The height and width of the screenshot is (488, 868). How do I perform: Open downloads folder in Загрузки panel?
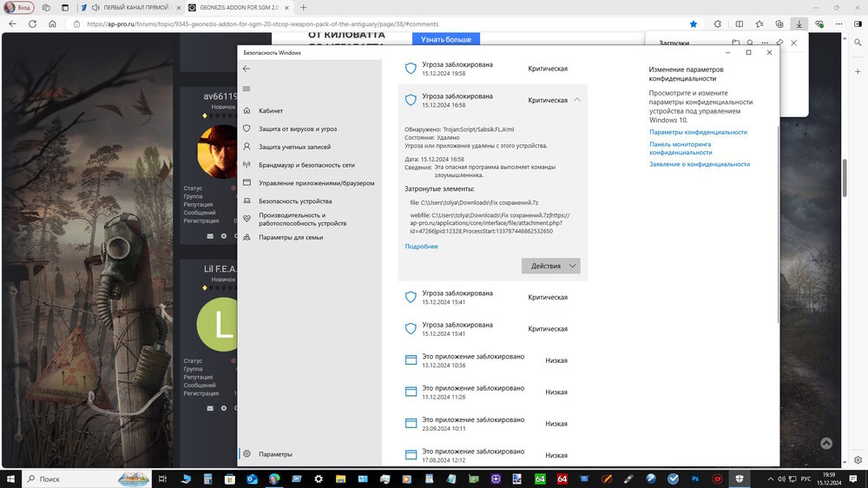pos(735,43)
